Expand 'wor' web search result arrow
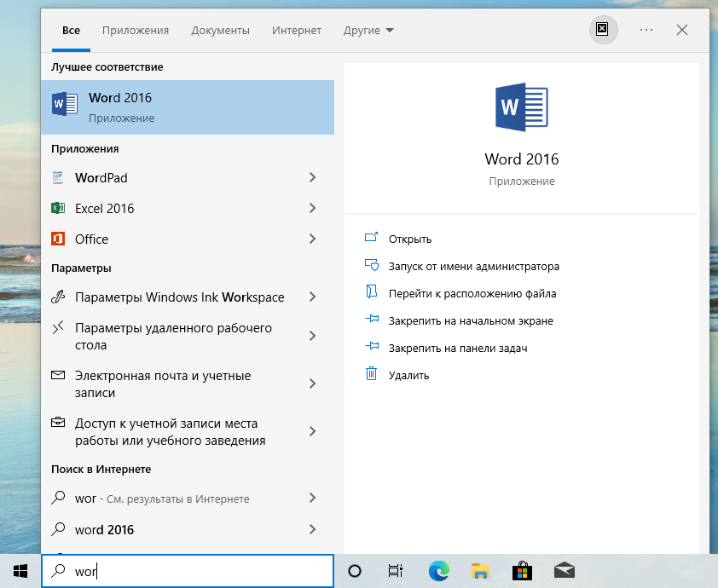 [313, 498]
